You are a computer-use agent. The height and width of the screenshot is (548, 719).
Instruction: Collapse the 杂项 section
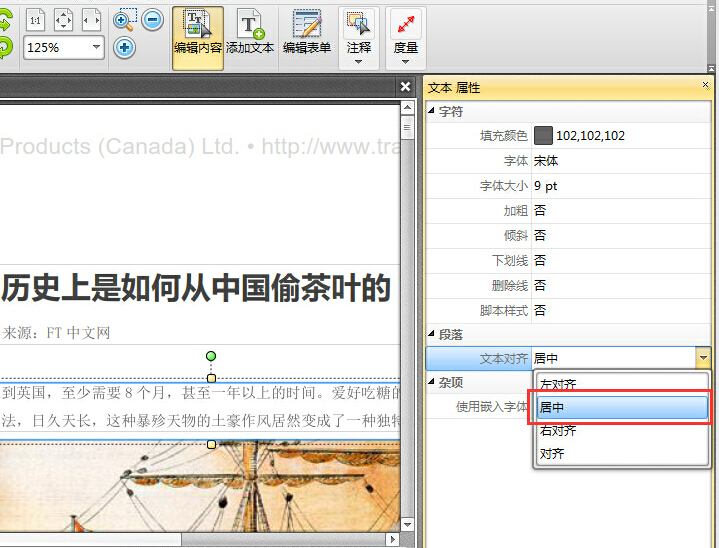[431, 382]
